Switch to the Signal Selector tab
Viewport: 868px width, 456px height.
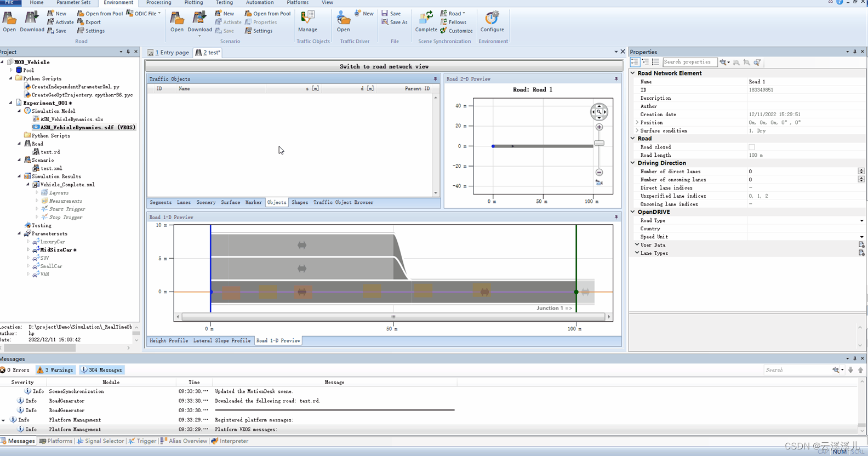(101, 441)
